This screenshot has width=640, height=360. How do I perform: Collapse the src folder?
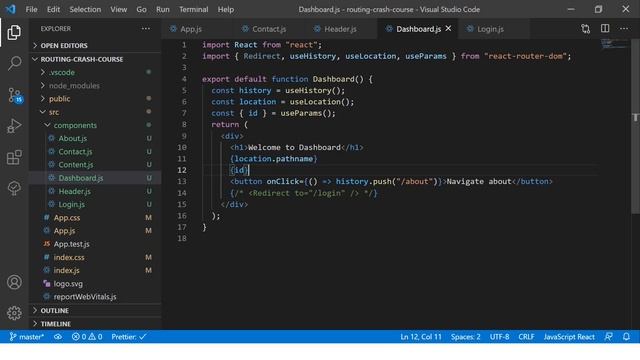point(95,112)
